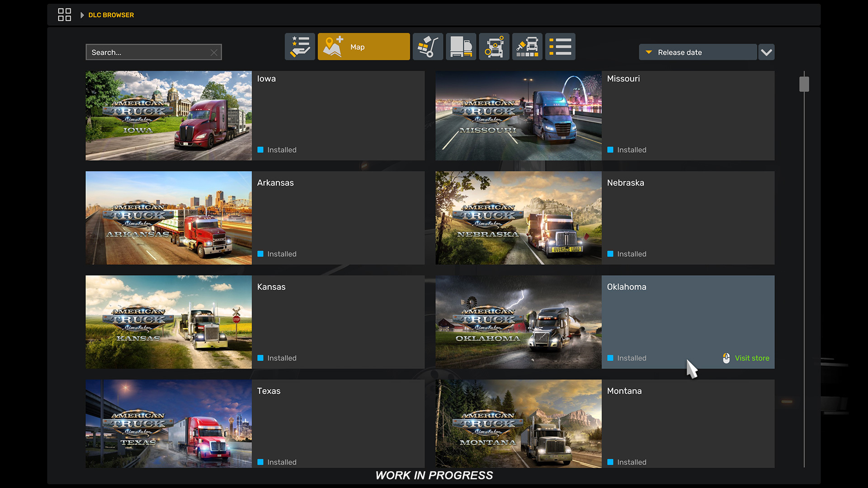Image resolution: width=868 pixels, height=488 pixels.
Task: Open the main menu grid icon
Action: coord(65,15)
